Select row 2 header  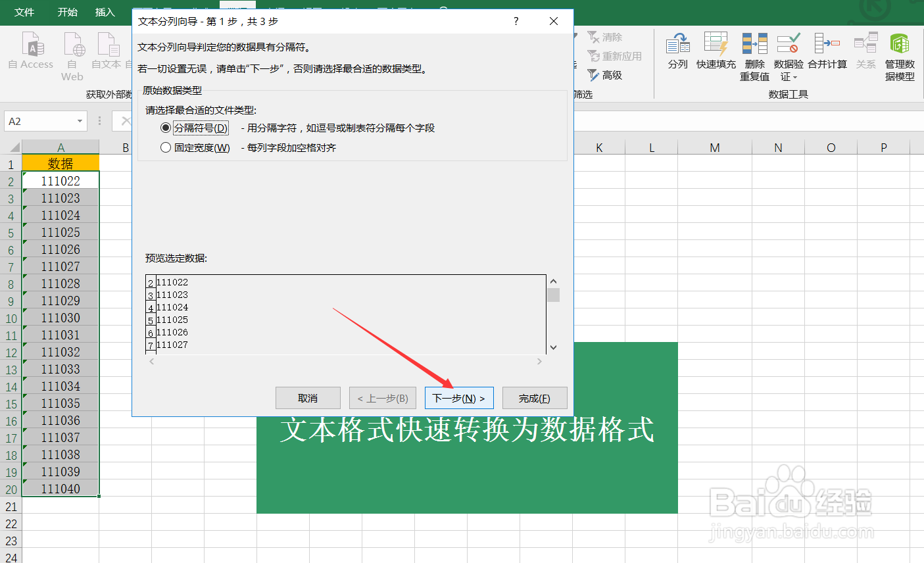pyautogui.click(x=11, y=182)
